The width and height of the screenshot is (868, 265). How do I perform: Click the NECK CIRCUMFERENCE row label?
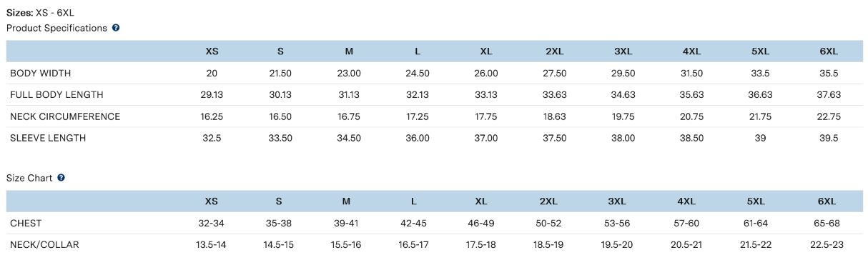tap(65, 116)
